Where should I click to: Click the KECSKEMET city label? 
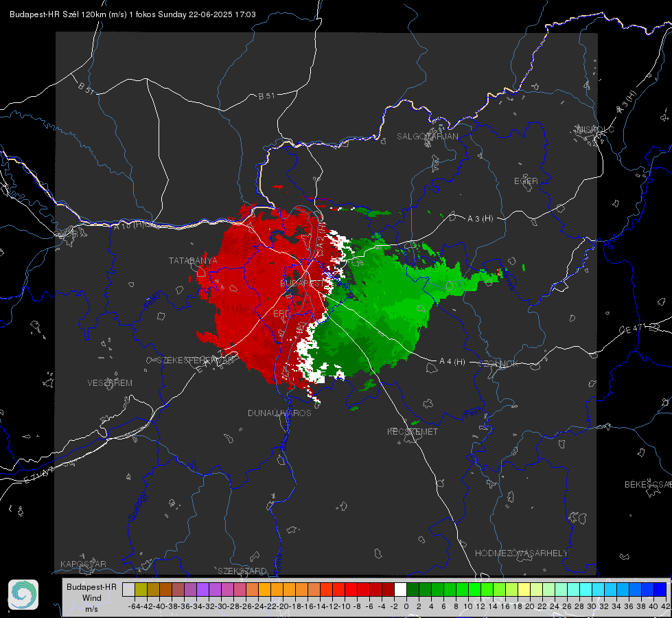[413, 431]
